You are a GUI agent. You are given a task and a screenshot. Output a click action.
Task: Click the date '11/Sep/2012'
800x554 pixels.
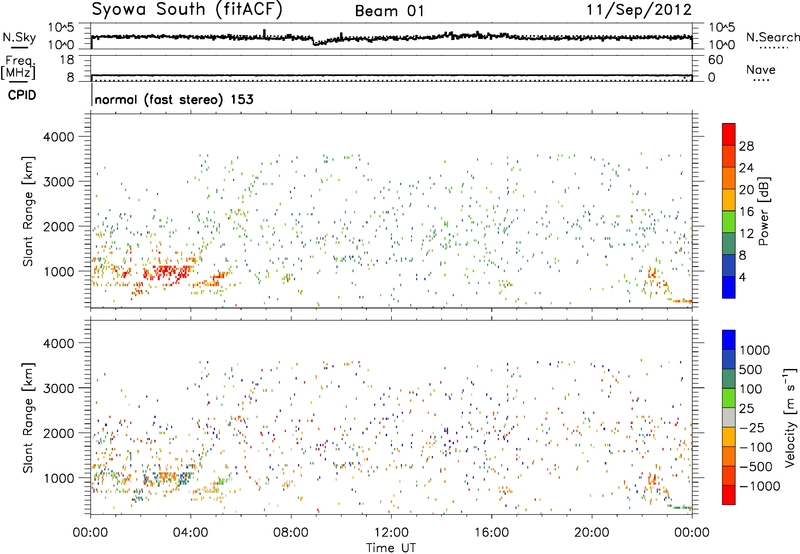coord(639,10)
